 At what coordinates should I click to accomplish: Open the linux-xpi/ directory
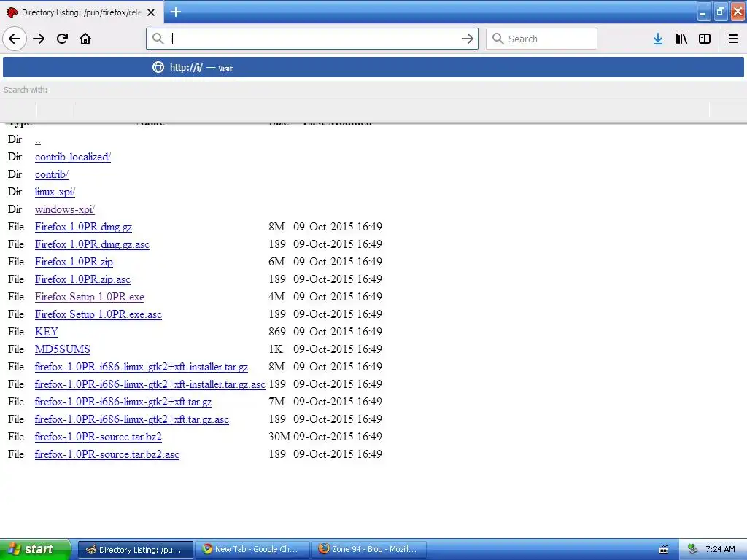click(x=55, y=192)
